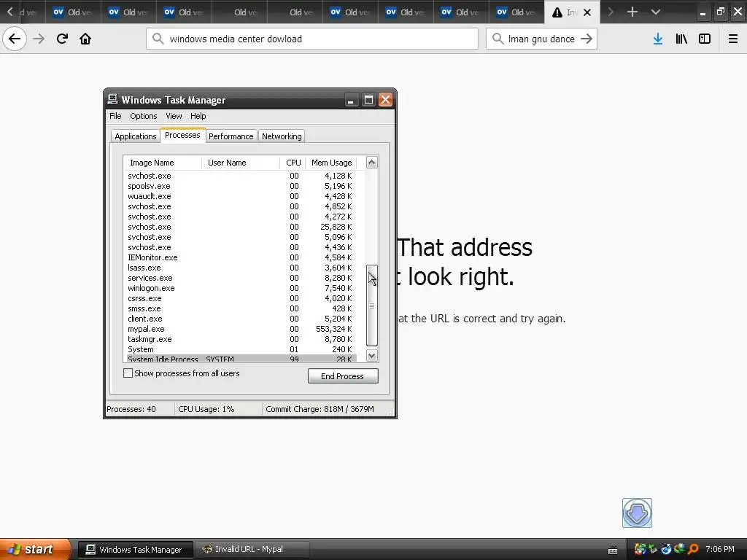Click the Task Manager title bar icon
The width and height of the screenshot is (747, 560).
point(112,99)
